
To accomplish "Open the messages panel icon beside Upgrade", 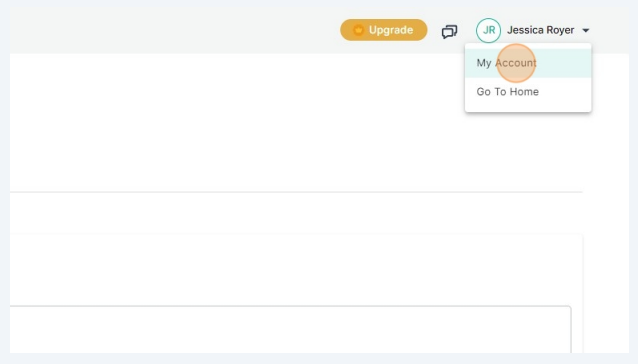I will point(450,31).
